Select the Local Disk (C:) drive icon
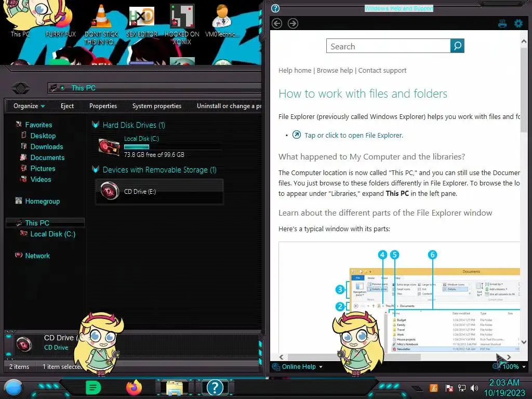532x399 pixels. 109,147
